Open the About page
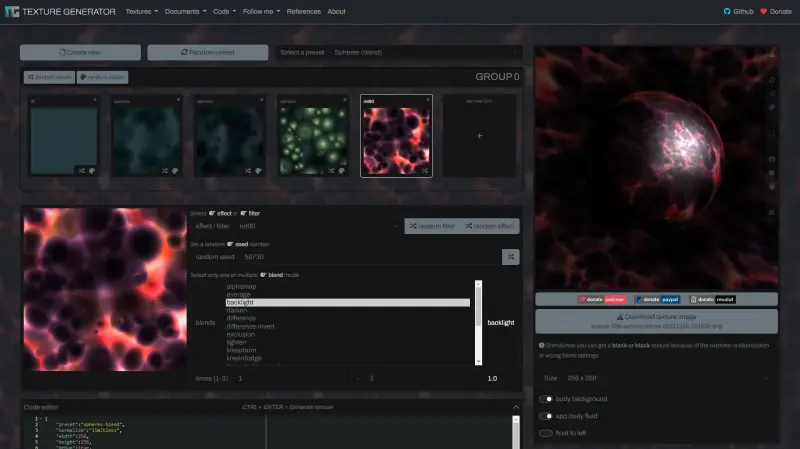The height and width of the screenshot is (449, 800). click(336, 11)
